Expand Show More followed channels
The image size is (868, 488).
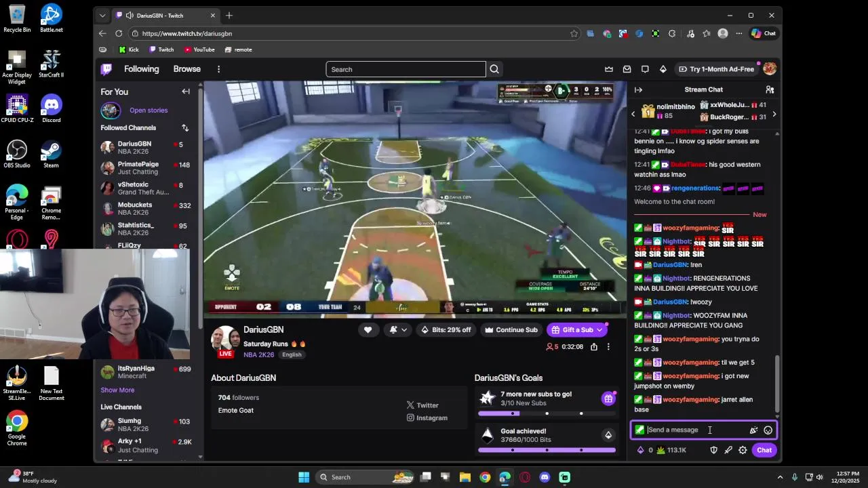coord(117,390)
